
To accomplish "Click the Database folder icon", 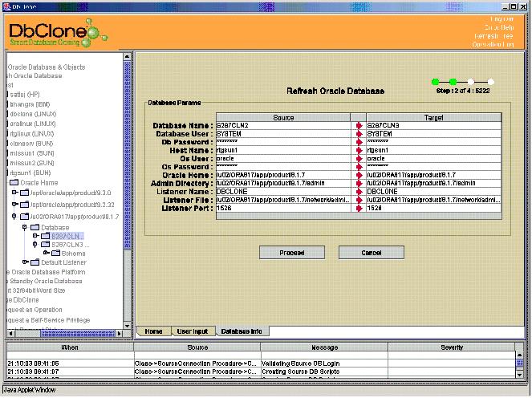I will coord(35,227).
